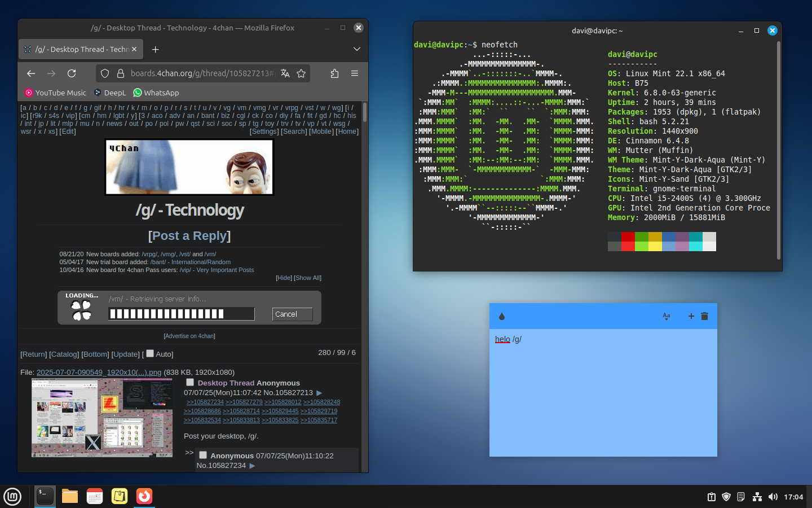Viewport: 812px width, 508px height.
Task: Open the sound volume tray icon
Action: (773, 497)
